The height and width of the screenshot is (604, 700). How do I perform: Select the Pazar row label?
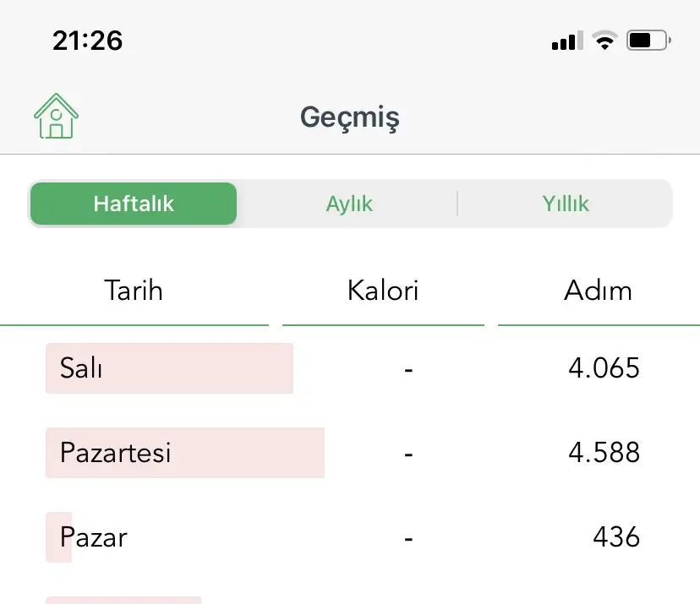[x=94, y=537]
